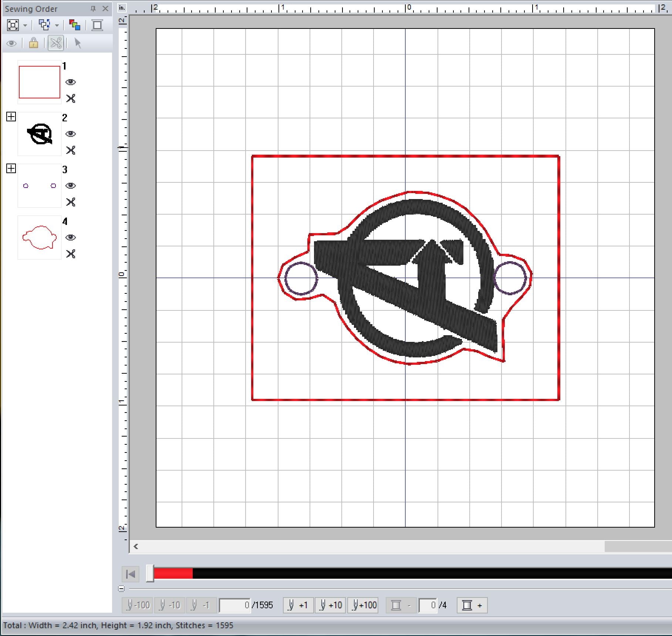Click the -100 stitches button

click(x=138, y=605)
